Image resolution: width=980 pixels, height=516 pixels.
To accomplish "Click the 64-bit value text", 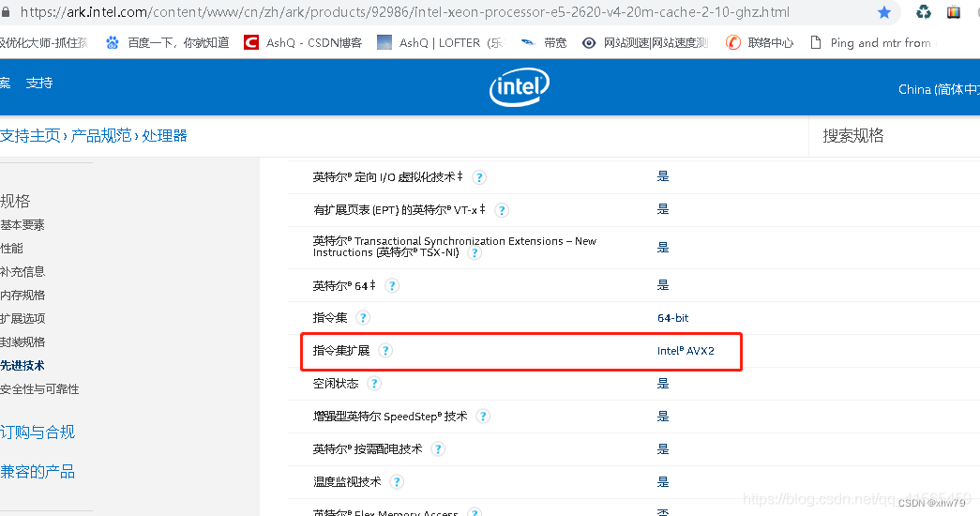I will [673, 318].
